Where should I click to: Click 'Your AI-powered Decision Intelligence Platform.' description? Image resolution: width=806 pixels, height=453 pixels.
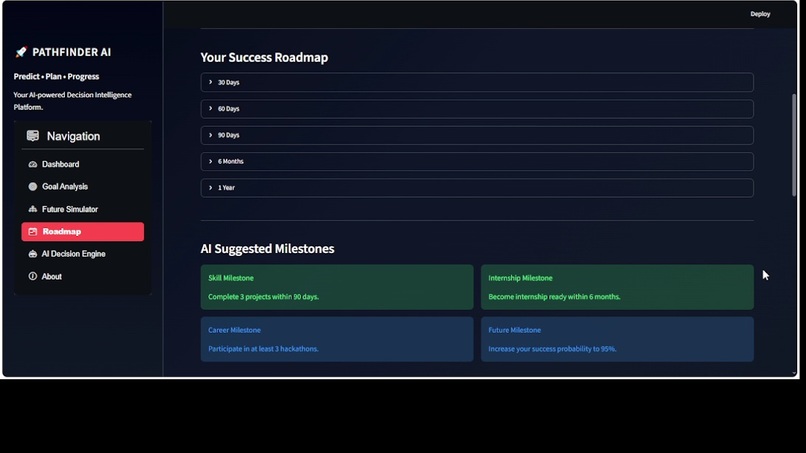coord(72,101)
